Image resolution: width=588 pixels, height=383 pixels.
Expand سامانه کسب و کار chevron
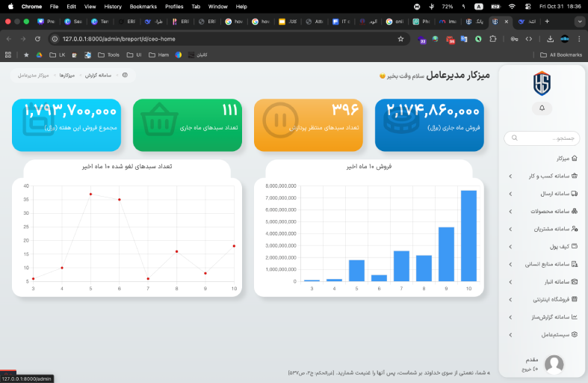coord(510,176)
